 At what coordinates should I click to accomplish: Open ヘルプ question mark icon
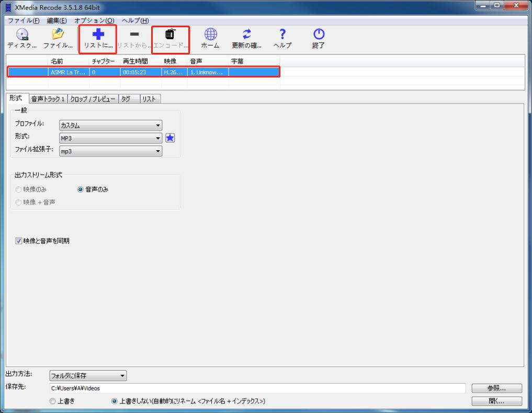282,38
